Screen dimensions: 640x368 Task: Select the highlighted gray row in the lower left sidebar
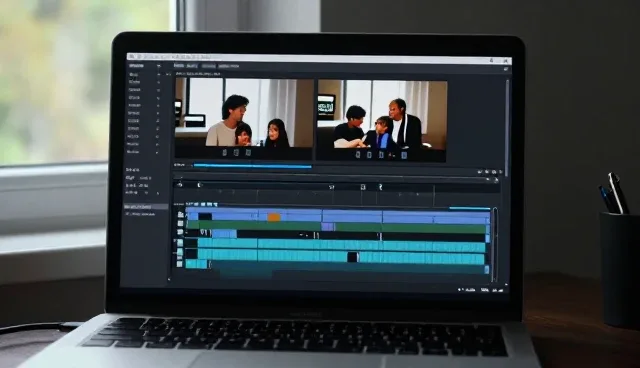click(146, 207)
